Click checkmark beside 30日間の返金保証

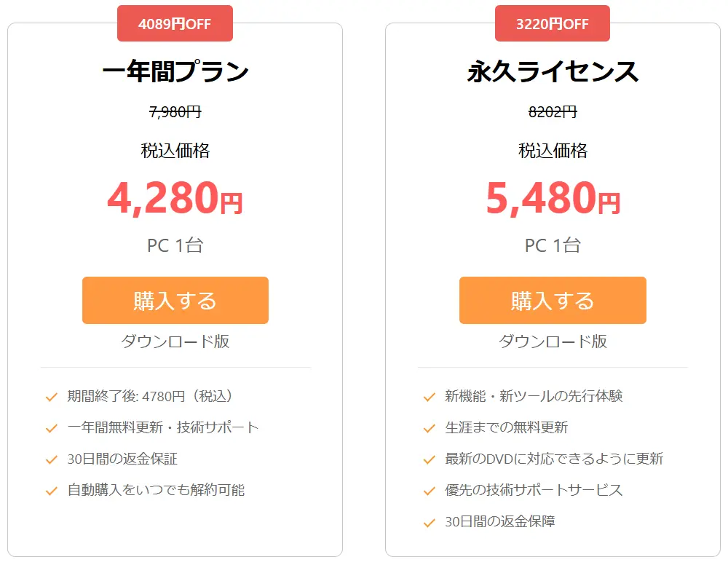pos(52,459)
